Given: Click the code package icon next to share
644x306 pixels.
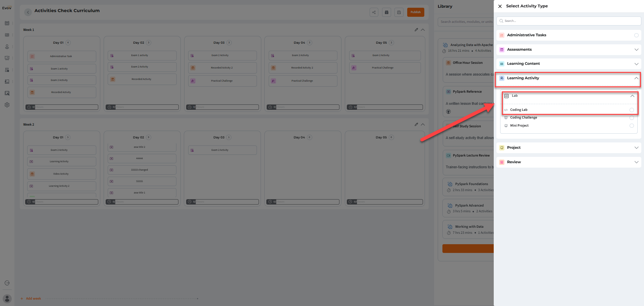Looking at the screenshot, I should pyautogui.click(x=387, y=12).
